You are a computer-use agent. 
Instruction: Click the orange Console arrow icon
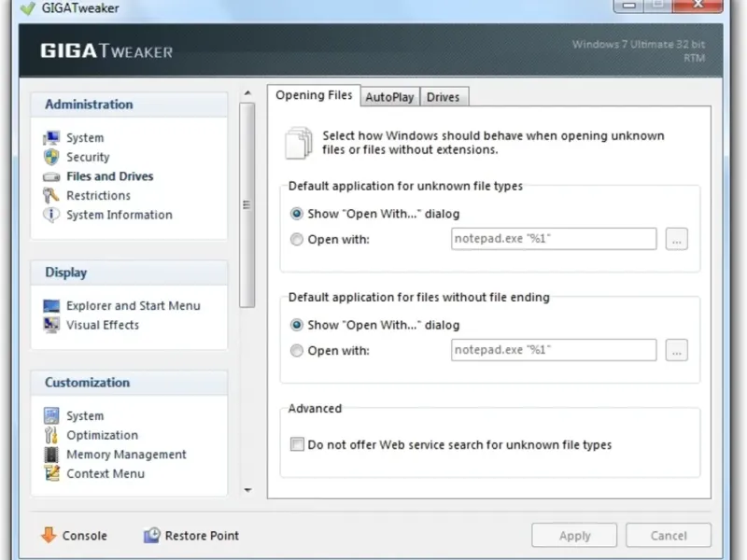click(x=49, y=535)
